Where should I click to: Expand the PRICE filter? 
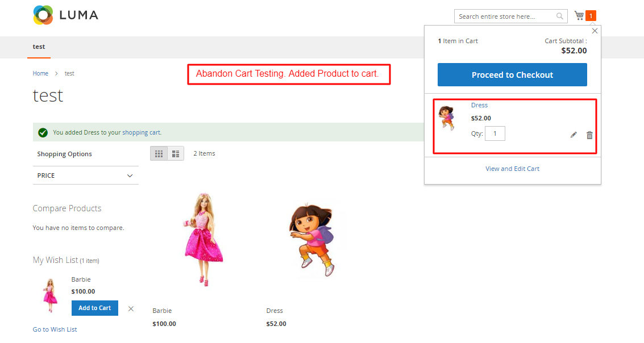[86, 175]
